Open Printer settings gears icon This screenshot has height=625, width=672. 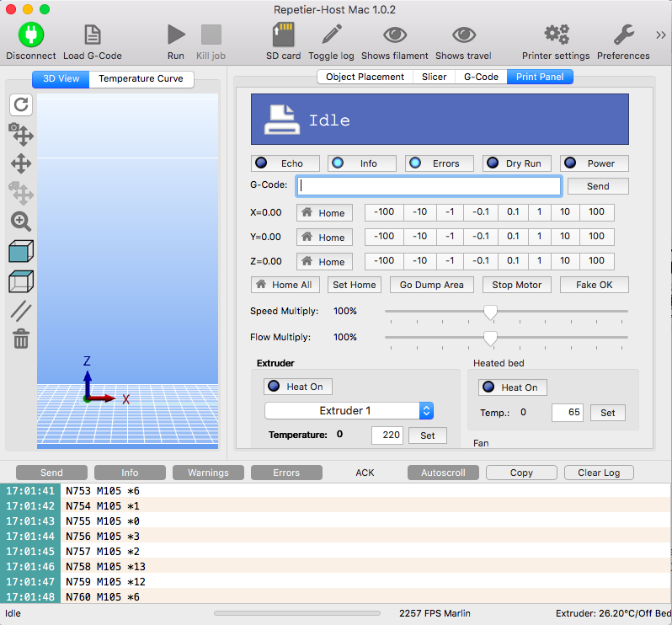(557, 35)
